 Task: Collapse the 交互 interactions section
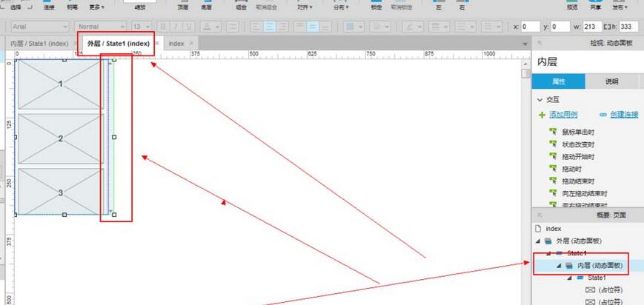coord(540,100)
